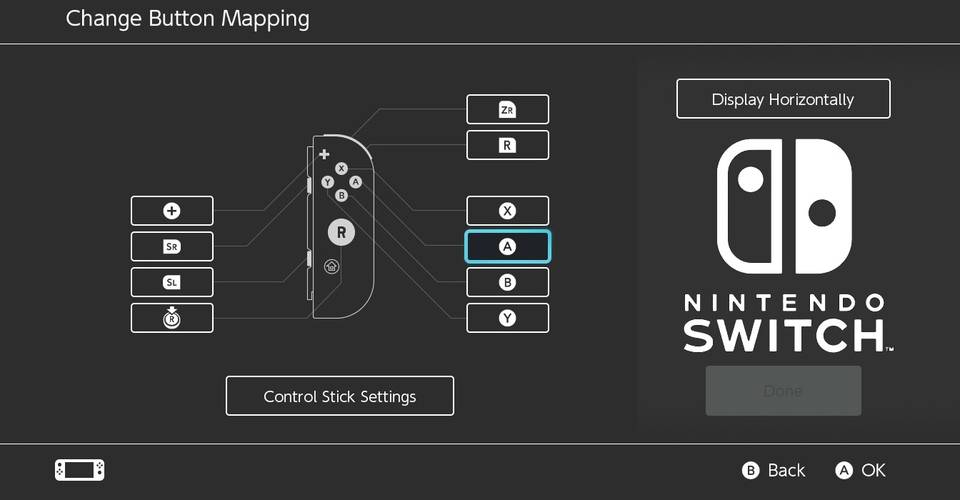Image resolution: width=960 pixels, height=500 pixels.
Task: Select the ZR button mapping box
Action: coord(507,109)
